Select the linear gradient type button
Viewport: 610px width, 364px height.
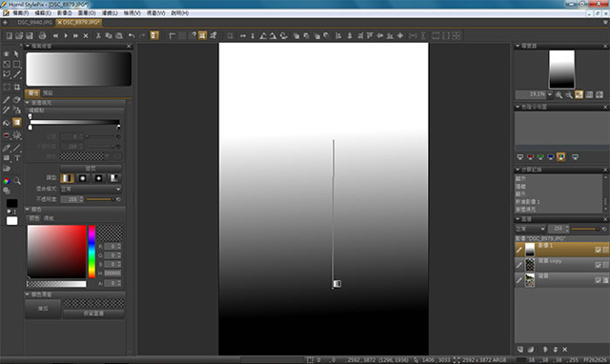[67, 178]
